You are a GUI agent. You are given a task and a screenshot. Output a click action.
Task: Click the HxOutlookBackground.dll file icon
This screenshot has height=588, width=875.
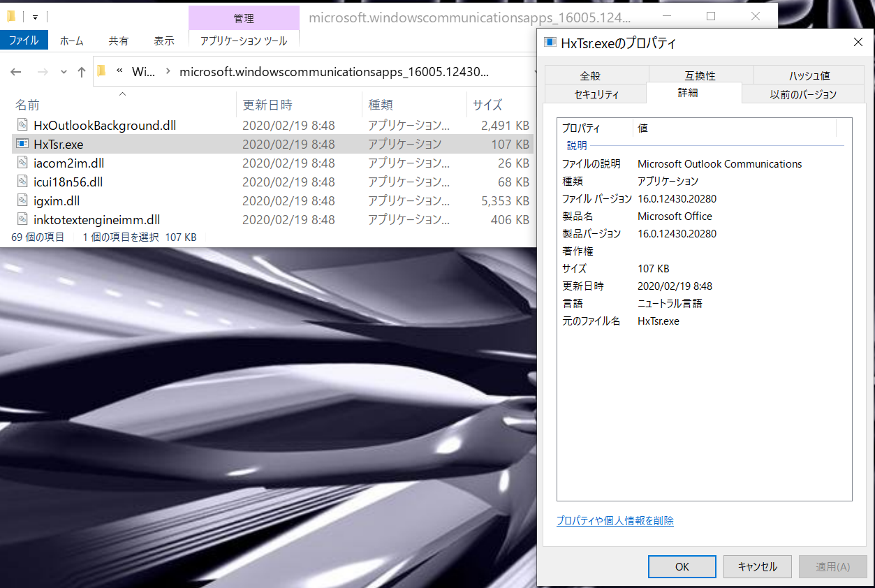22,126
